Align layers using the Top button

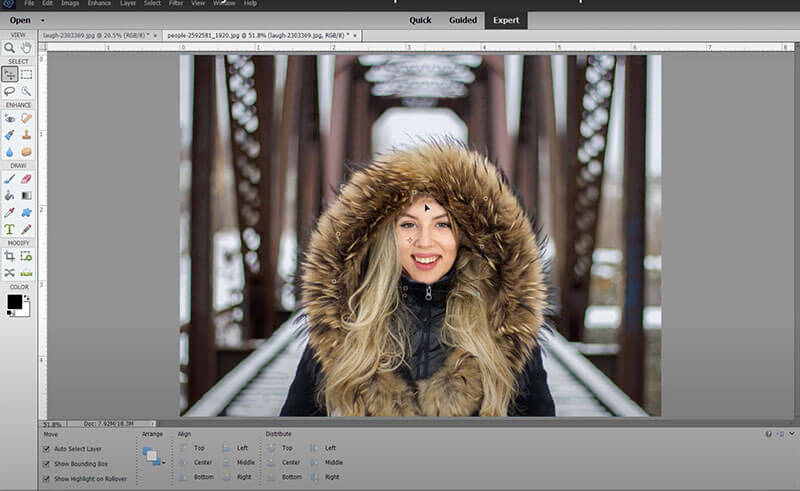[190, 448]
